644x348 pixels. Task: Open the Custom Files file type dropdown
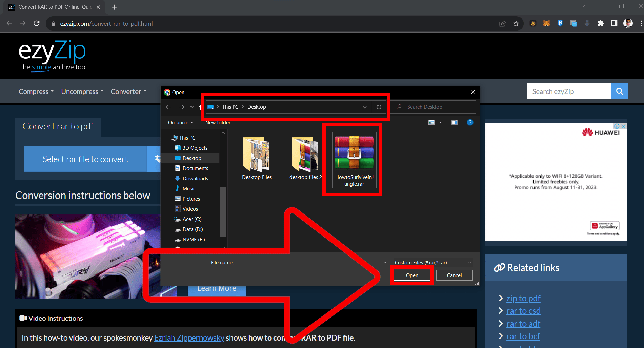coord(469,262)
